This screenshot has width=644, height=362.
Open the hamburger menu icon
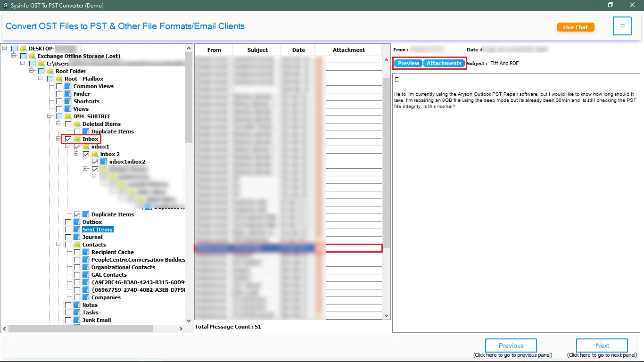click(x=622, y=26)
